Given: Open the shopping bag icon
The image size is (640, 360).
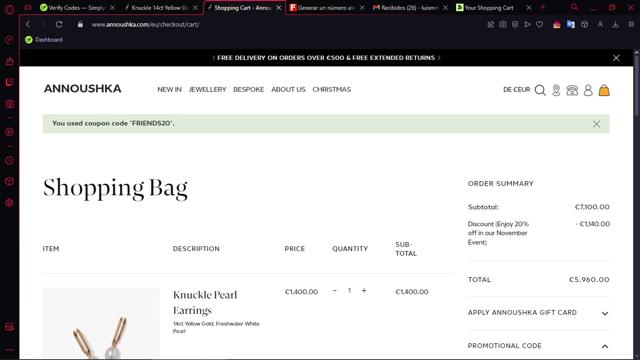Looking at the screenshot, I should point(604,90).
